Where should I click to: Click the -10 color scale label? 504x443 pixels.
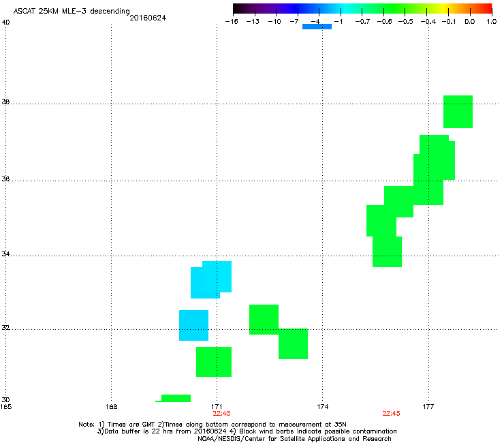coord(274,22)
